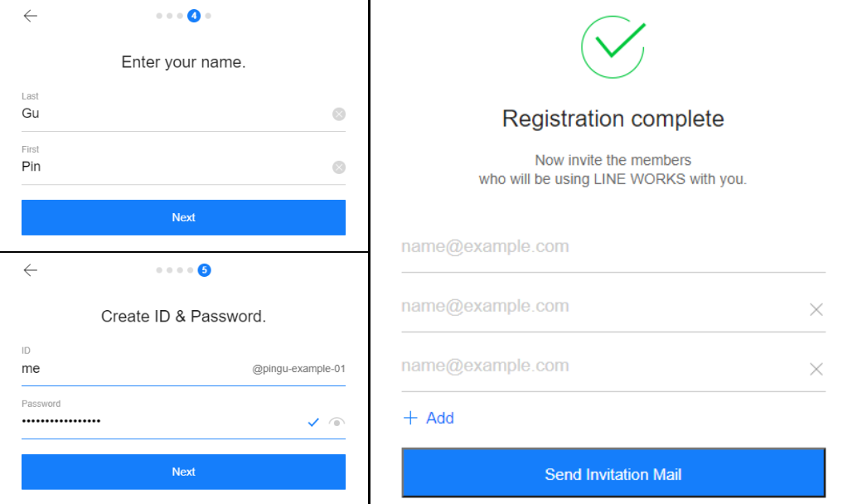Select step 4 progress dot

(x=193, y=15)
